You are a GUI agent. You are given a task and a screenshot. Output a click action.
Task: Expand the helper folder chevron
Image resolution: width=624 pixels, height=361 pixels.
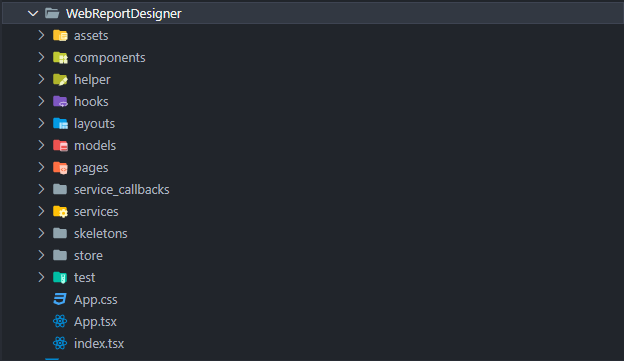click(41, 79)
